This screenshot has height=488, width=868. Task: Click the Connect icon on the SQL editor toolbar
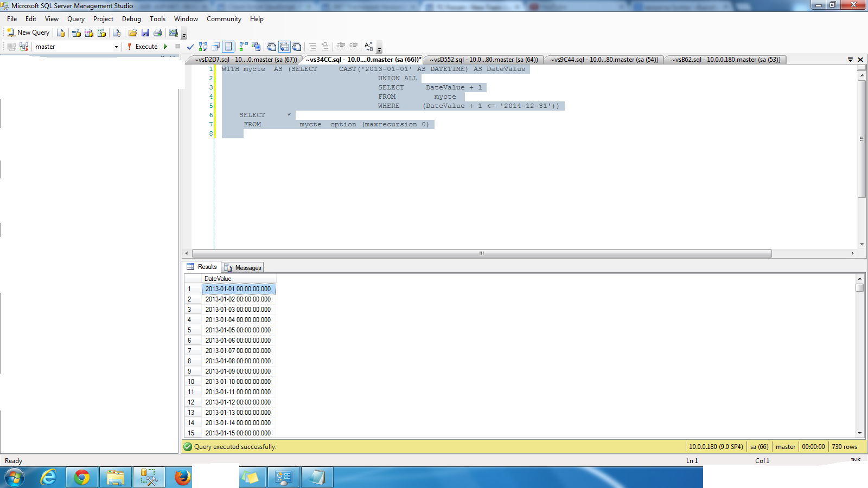click(11, 47)
